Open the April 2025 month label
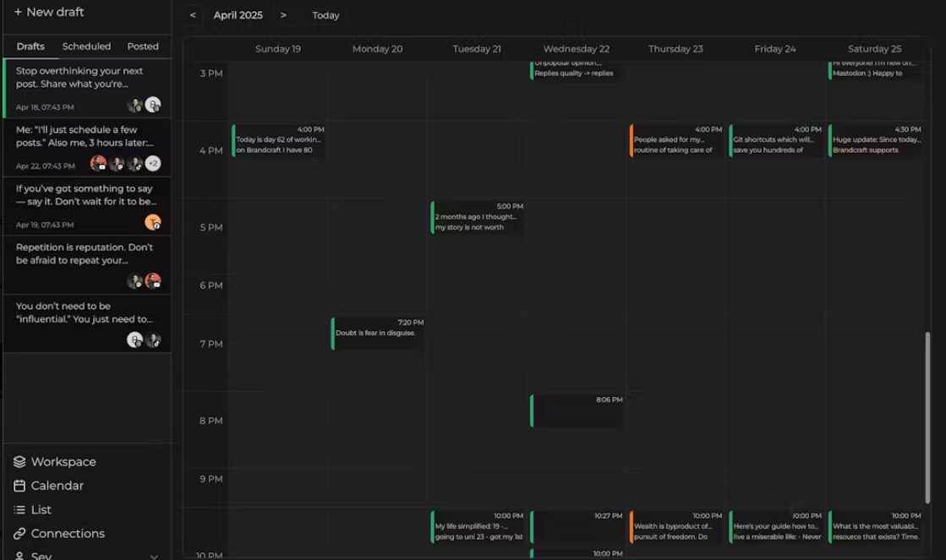The height and width of the screenshot is (560, 946). pos(238,15)
